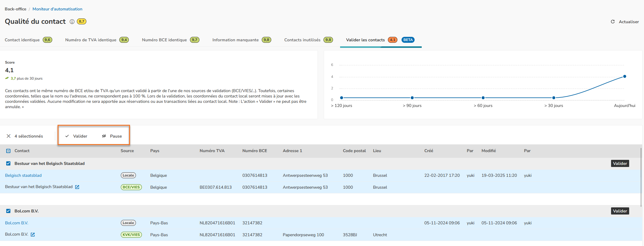Open external link for Bestuur van het Belgisch Staatsblad
Image resolution: width=644 pixels, height=246 pixels.
click(77, 187)
